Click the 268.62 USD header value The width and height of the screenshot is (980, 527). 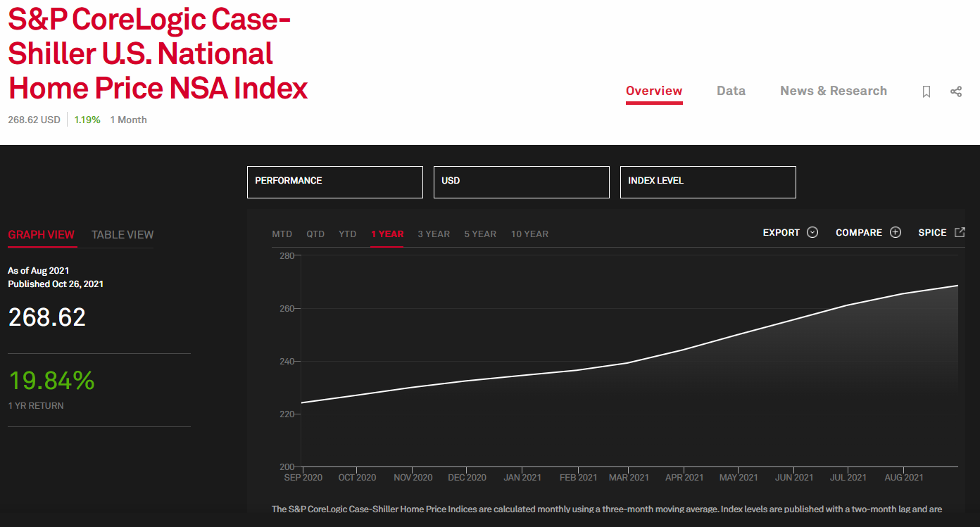34,120
